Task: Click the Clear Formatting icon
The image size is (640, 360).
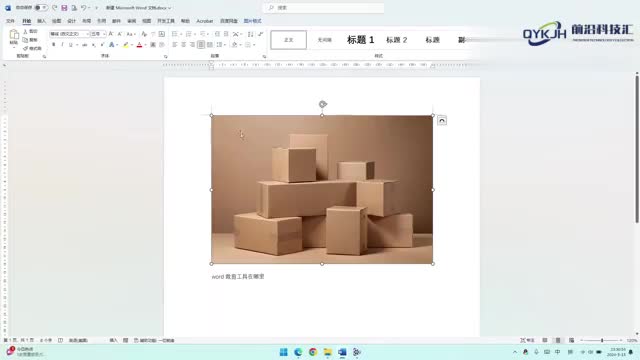Action: click(144, 34)
